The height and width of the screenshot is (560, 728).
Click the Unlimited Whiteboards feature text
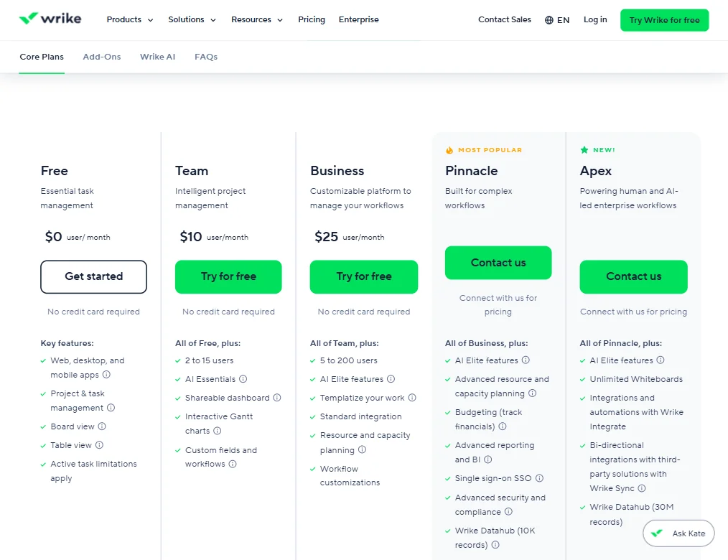pyautogui.click(x=636, y=379)
